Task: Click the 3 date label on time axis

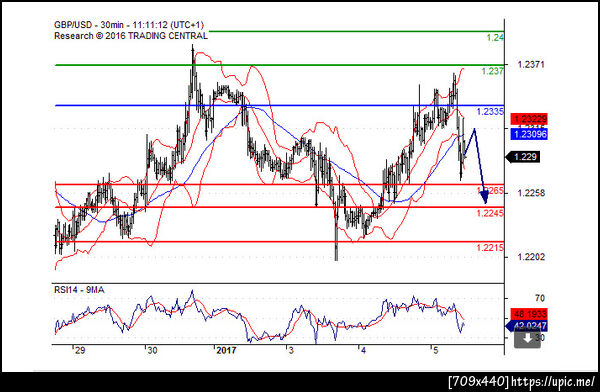Action: [x=291, y=350]
